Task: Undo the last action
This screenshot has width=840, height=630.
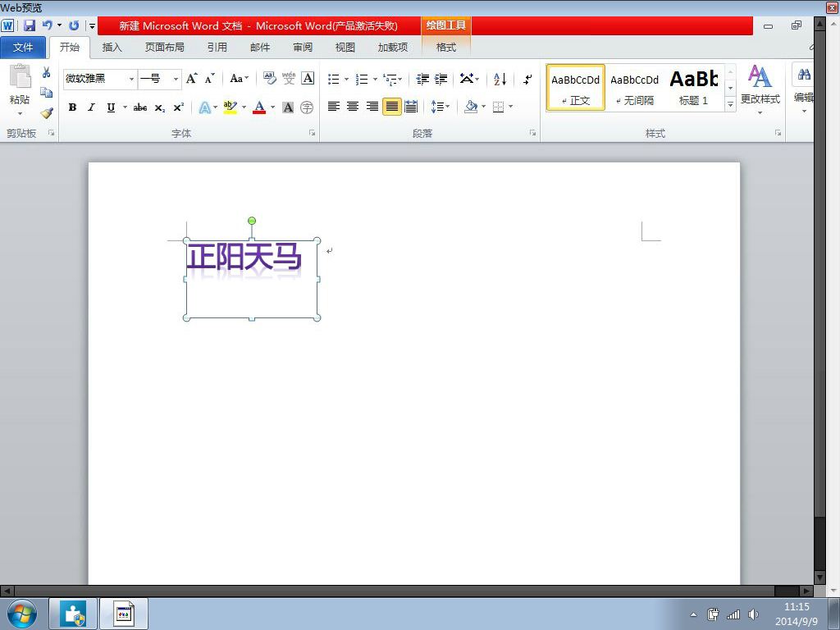Action: (47, 25)
